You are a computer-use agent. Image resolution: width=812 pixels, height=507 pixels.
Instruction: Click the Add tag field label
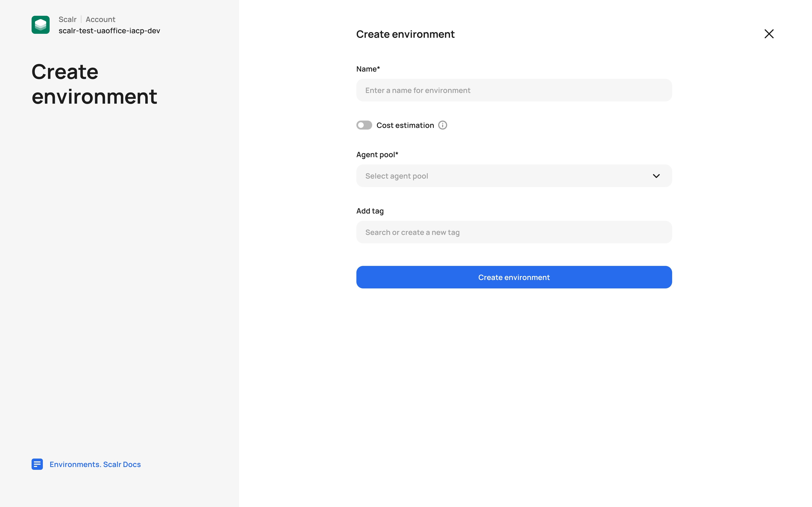[370, 211]
